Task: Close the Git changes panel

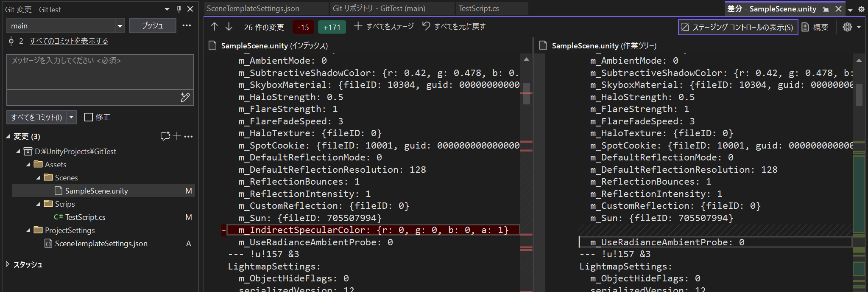Action: (190, 9)
